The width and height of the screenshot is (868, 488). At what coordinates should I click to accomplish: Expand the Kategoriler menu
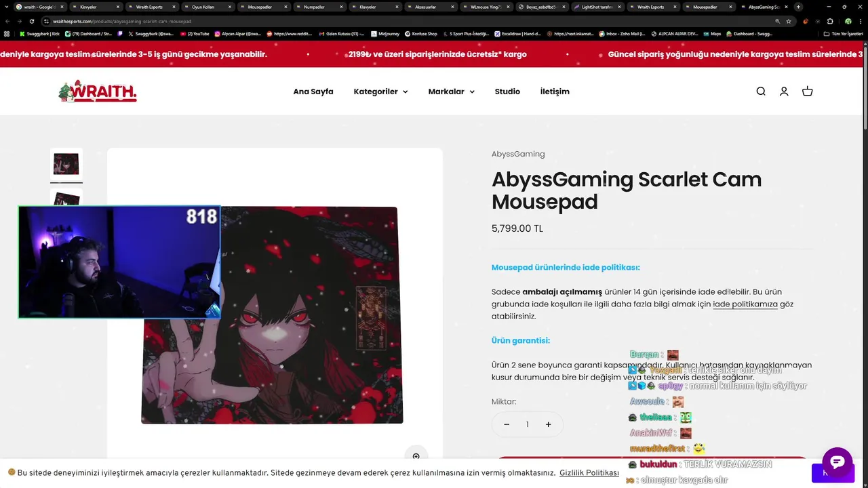pos(380,91)
